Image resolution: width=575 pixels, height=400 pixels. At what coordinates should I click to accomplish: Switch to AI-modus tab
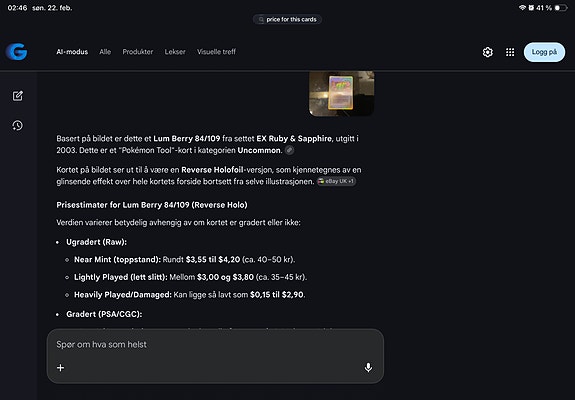[x=72, y=52]
